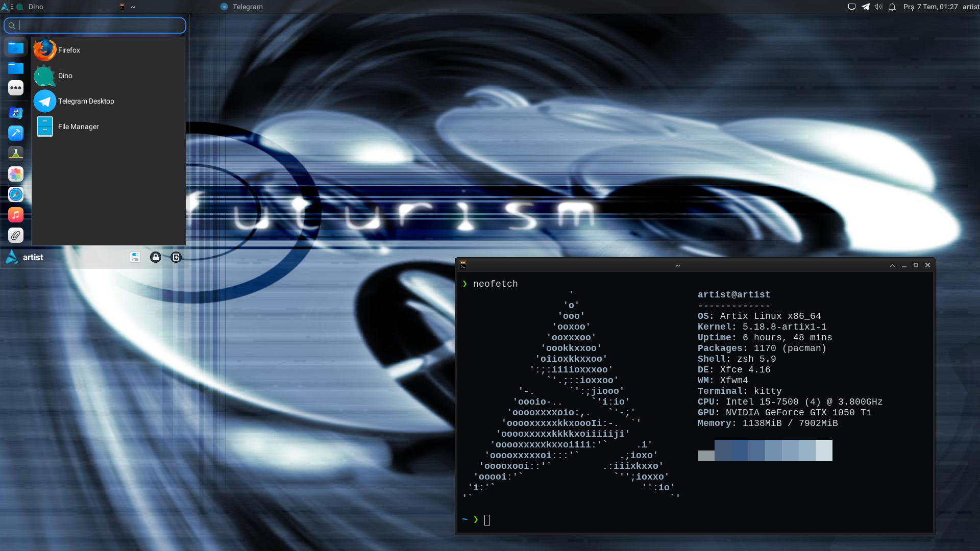Choose the green flask Education category icon
The width and height of the screenshot is (980, 551).
[x=16, y=153]
